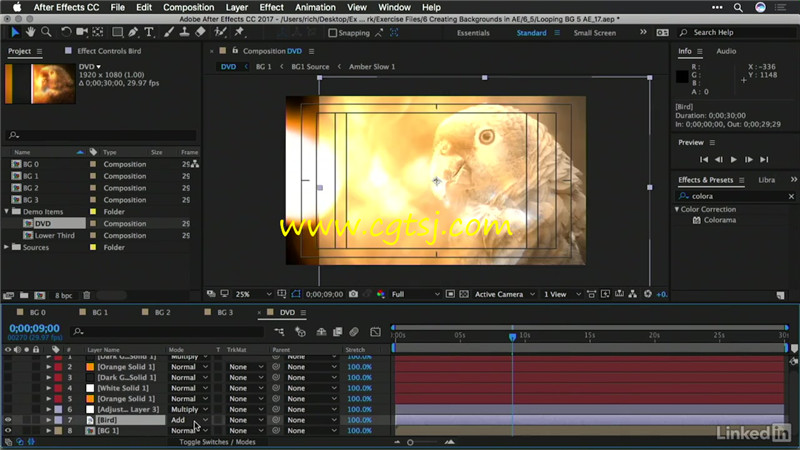This screenshot has height=450, width=800.
Task: Enable Motion Blur icon in timeline
Action: point(354,332)
